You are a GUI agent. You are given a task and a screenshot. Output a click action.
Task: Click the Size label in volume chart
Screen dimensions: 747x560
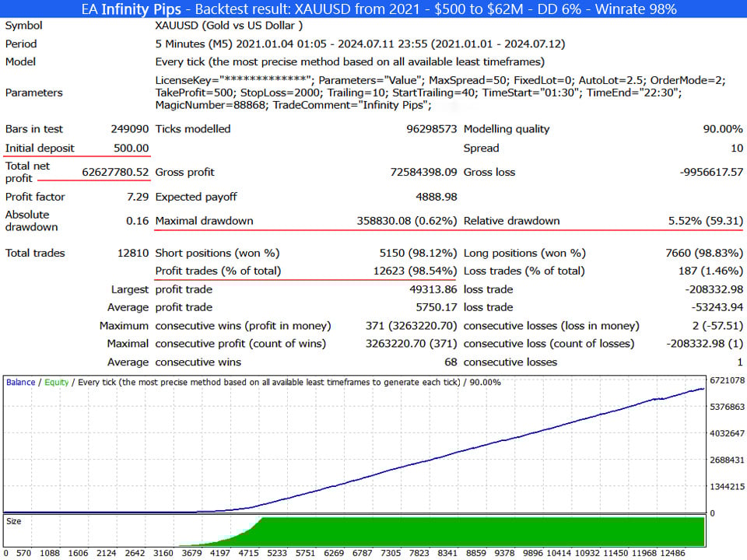coord(14,521)
